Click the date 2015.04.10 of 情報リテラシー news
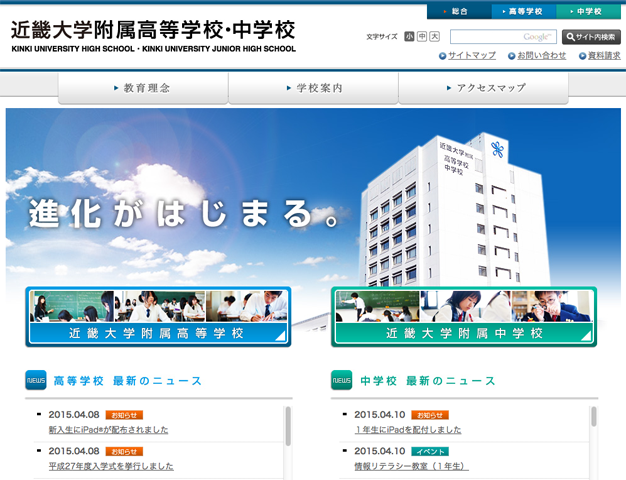Image resolution: width=626 pixels, height=480 pixels. click(x=380, y=451)
